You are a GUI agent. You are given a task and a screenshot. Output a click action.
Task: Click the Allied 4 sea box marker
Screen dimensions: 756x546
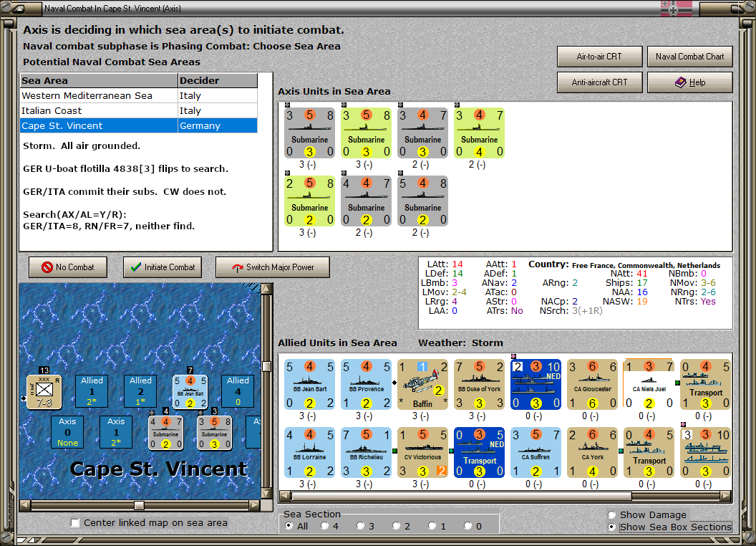(238, 391)
